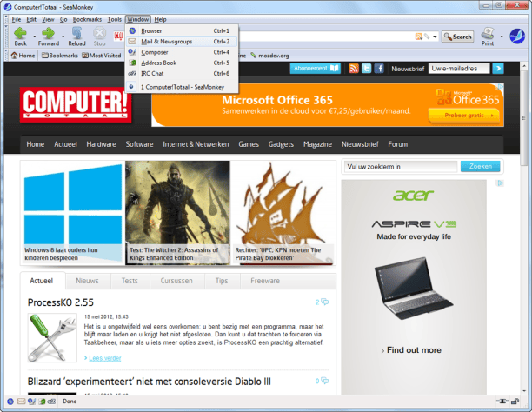Click the orange RSS icon on webpage
The width and height of the screenshot is (532, 412).
354,69
